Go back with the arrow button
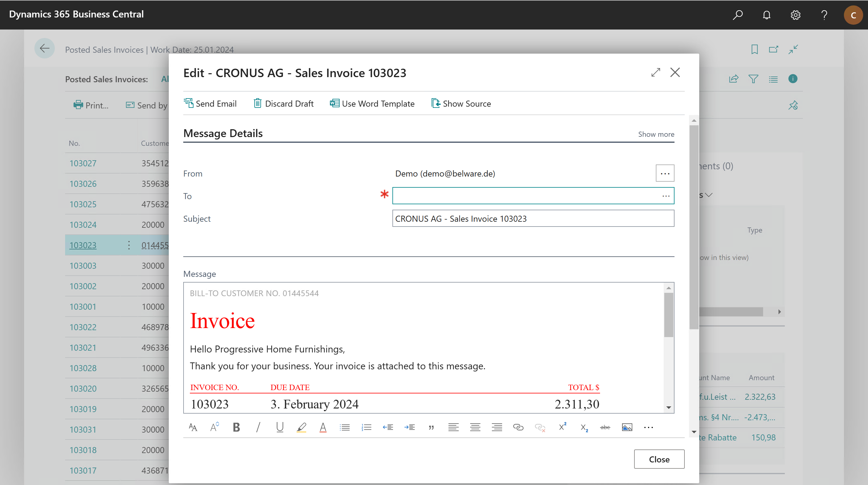This screenshot has width=868, height=485. click(45, 48)
